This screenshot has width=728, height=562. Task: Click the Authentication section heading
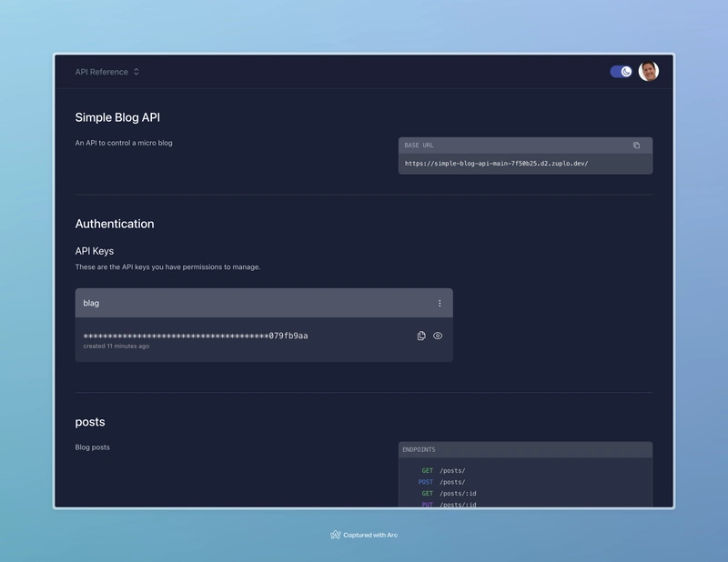(x=115, y=224)
